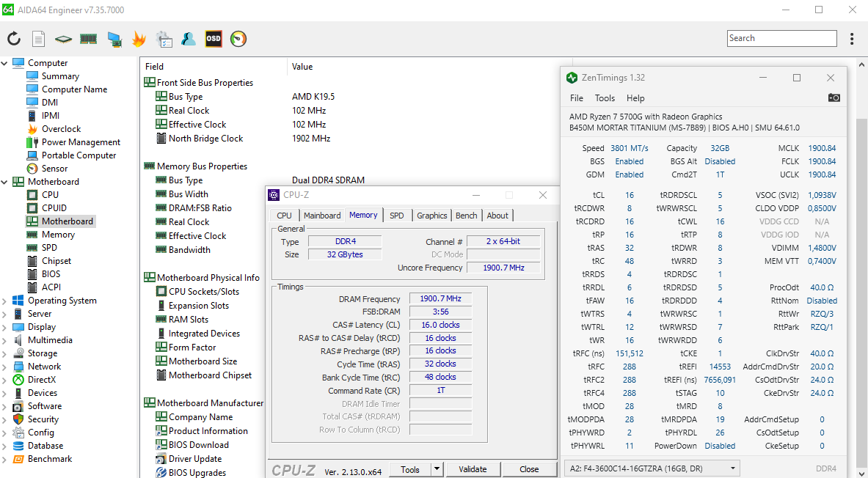The image size is (868, 478).
Task: Click the memory module icon in AIDA64 toolbar
Action: 89,39
